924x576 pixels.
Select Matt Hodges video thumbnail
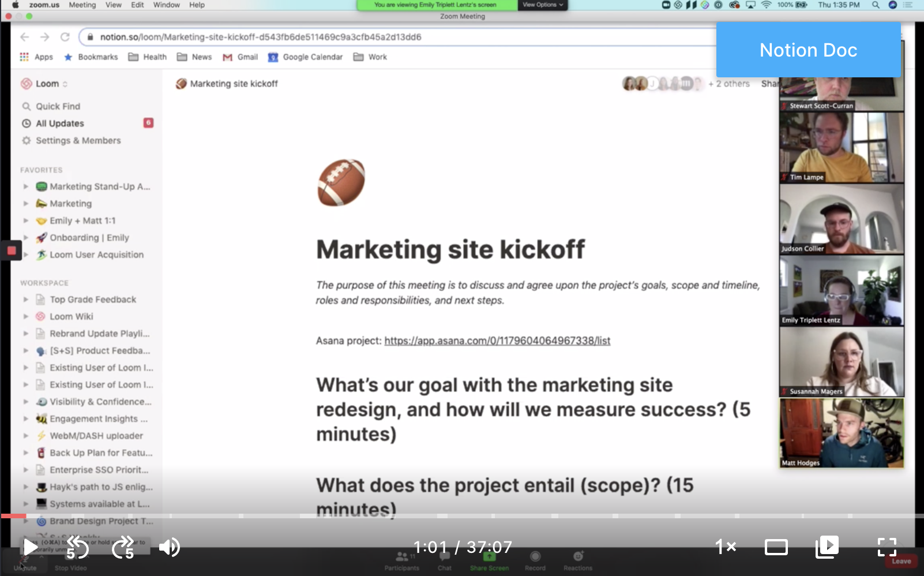842,433
